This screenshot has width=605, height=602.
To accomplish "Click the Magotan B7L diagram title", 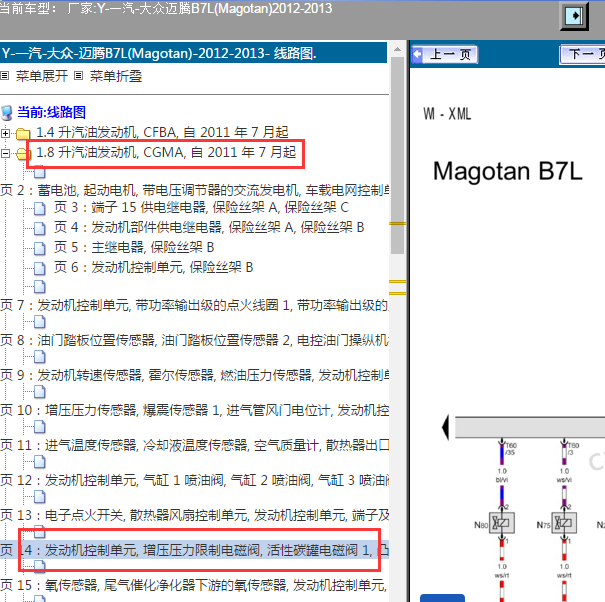I will point(507,171).
